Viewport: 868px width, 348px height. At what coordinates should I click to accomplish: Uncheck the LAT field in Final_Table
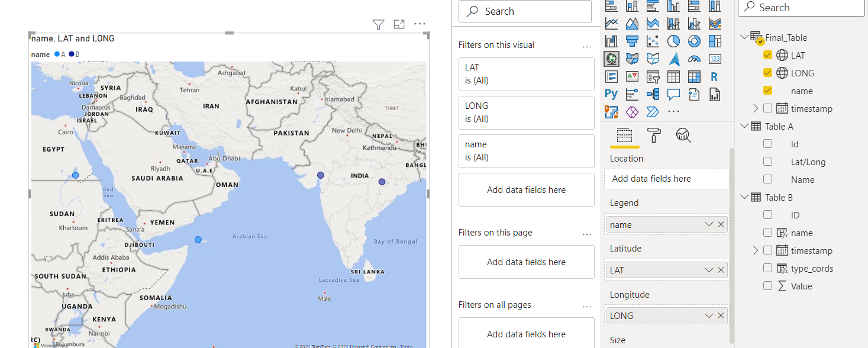pyautogui.click(x=768, y=55)
